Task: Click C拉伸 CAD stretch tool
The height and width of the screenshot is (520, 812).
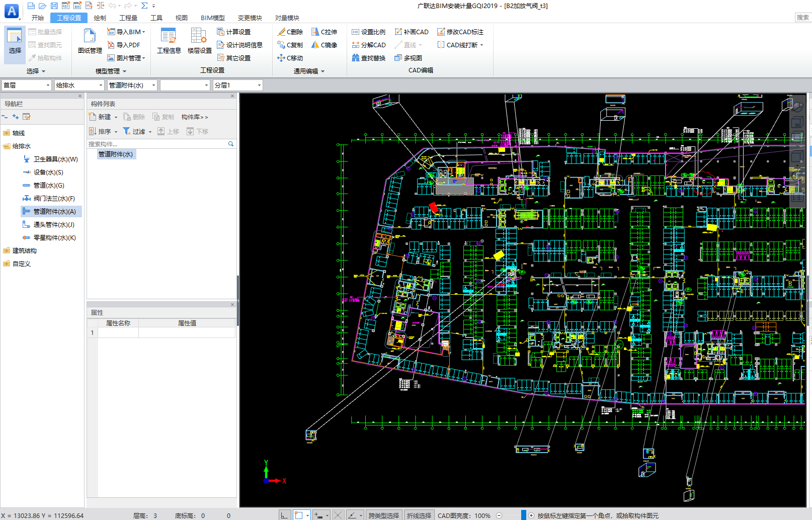Action: pyautogui.click(x=324, y=32)
